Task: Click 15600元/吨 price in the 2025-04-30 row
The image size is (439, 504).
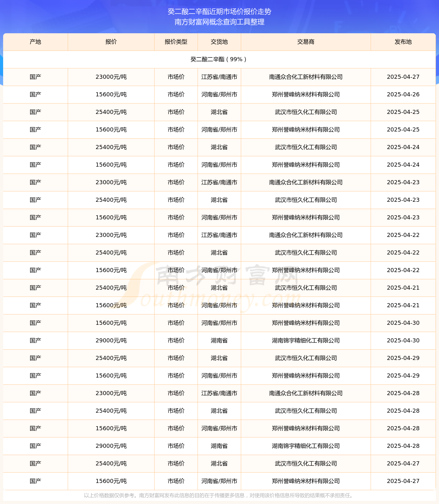Action: [111, 323]
